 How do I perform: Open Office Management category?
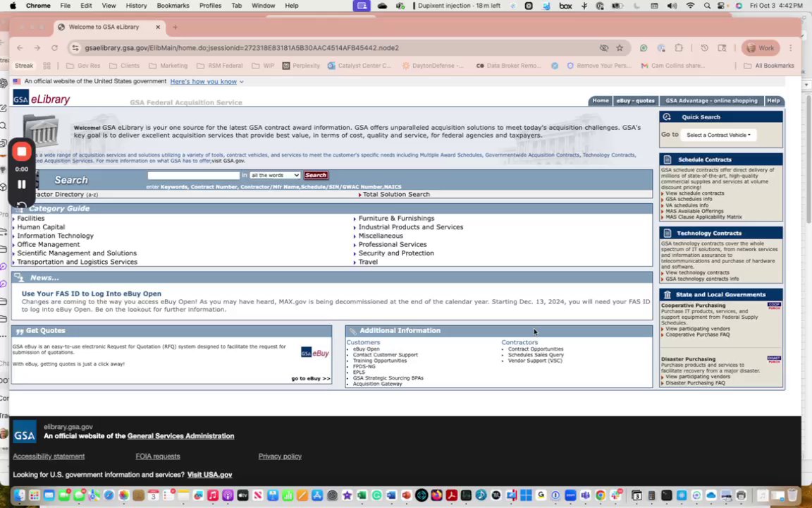pos(48,245)
